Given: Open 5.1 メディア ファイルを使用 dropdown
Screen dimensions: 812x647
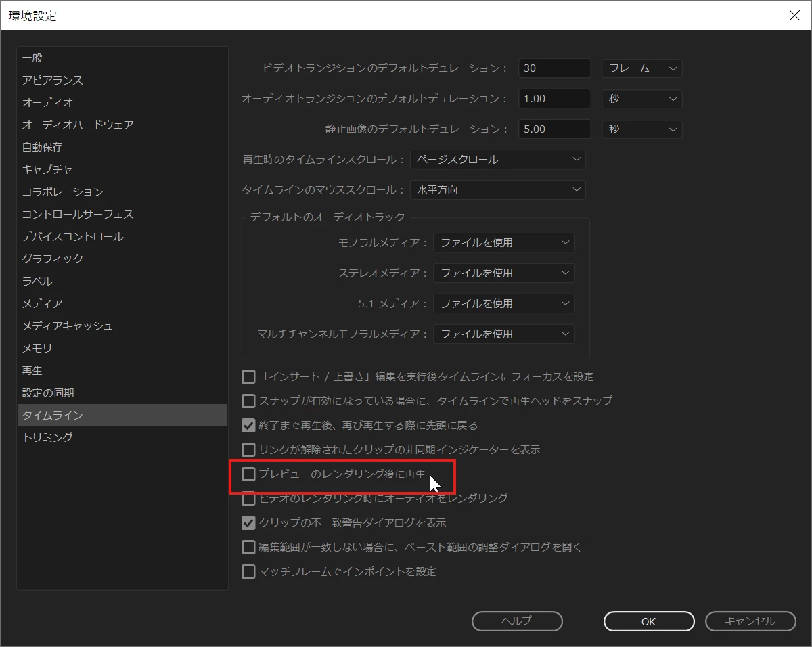Looking at the screenshot, I should click(x=504, y=304).
